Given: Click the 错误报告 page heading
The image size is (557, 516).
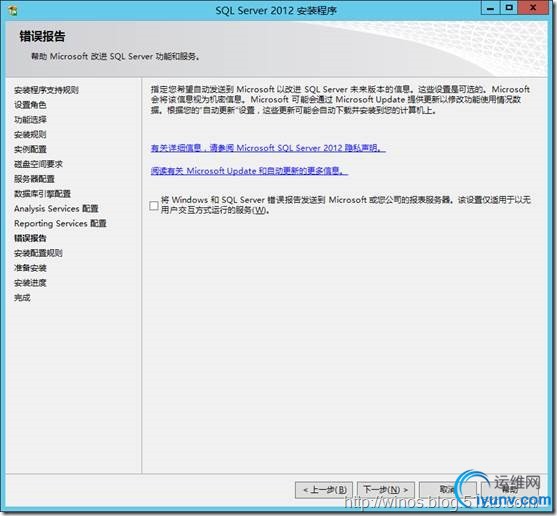Looking at the screenshot, I should (42, 36).
